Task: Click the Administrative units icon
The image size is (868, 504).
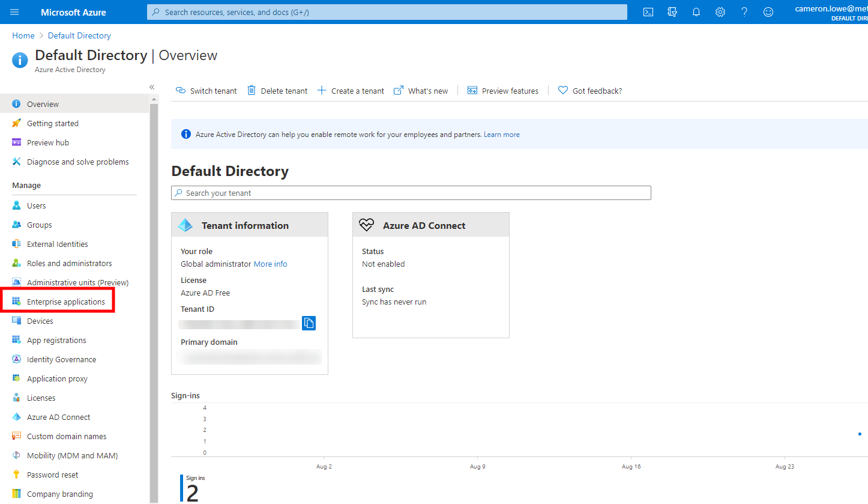Action: point(17,282)
